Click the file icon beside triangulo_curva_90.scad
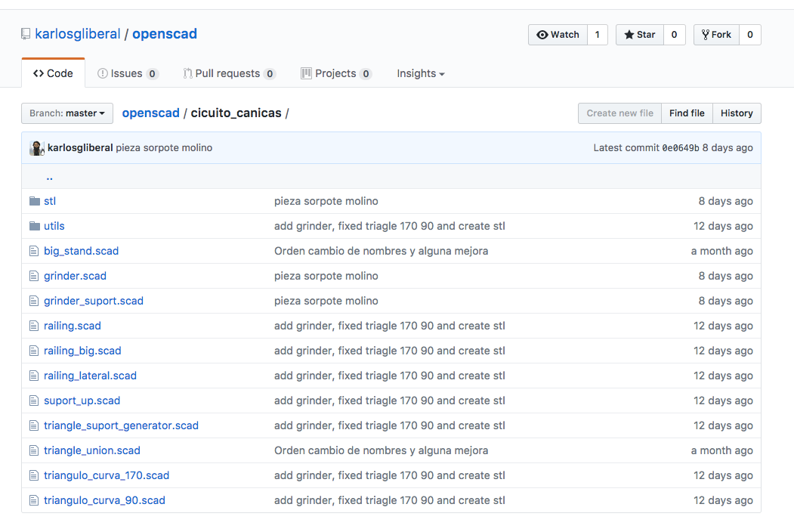794x532 pixels. (34, 500)
